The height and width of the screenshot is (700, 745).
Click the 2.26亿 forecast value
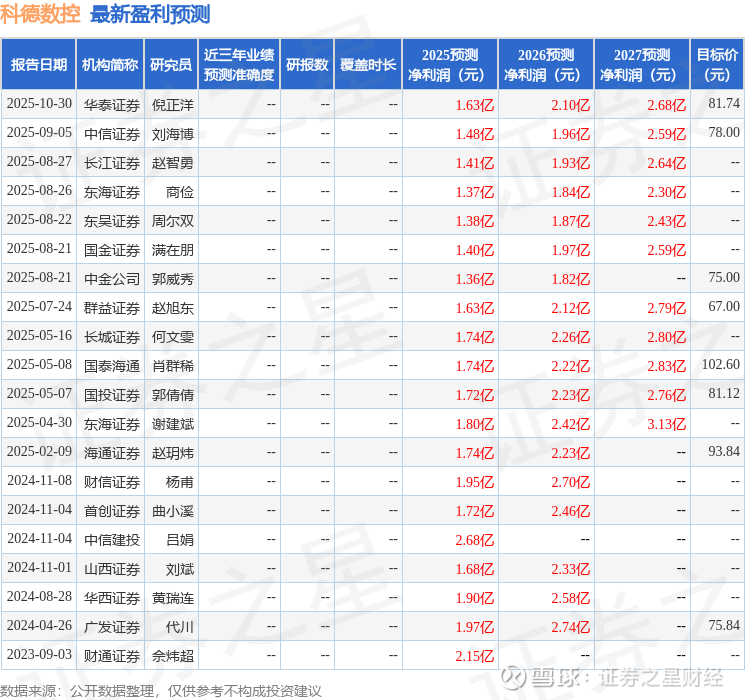(570, 337)
